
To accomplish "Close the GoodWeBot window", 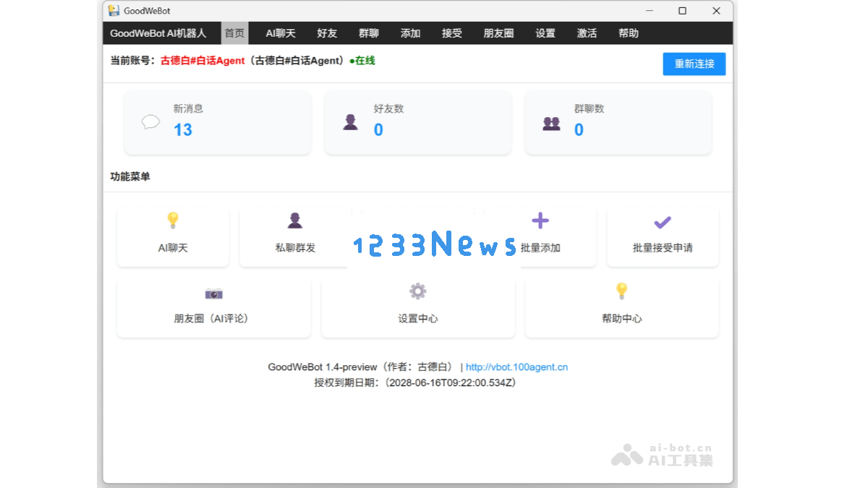I will click(716, 11).
